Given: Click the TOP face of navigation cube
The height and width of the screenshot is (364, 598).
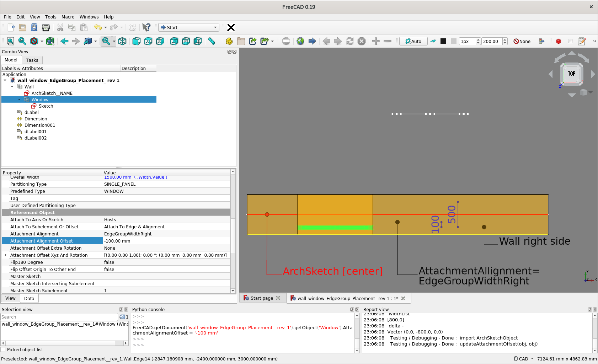Looking at the screenshot, I should coord(571,74).
